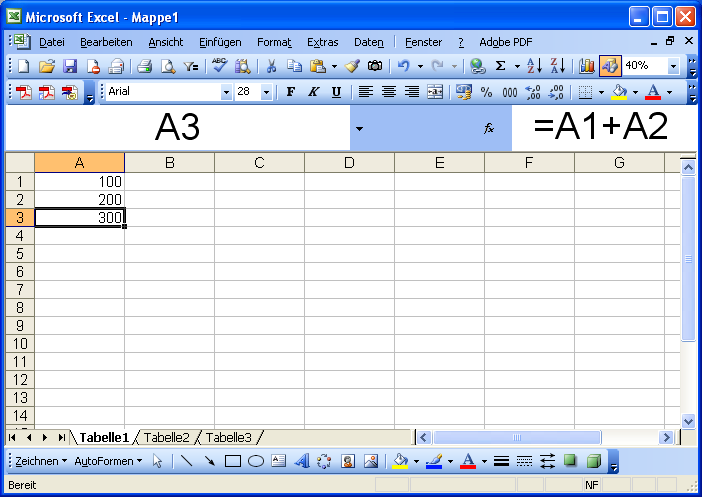Open the Chart Wizard icon
The height and width of the screenshot is (497, 702).
point(586,66)
